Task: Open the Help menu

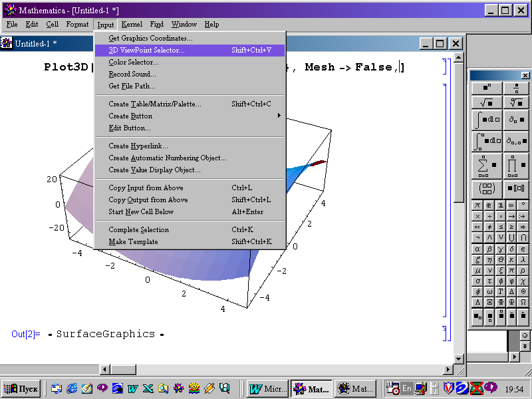Action: pyautogui.click(x=211, y=25)
